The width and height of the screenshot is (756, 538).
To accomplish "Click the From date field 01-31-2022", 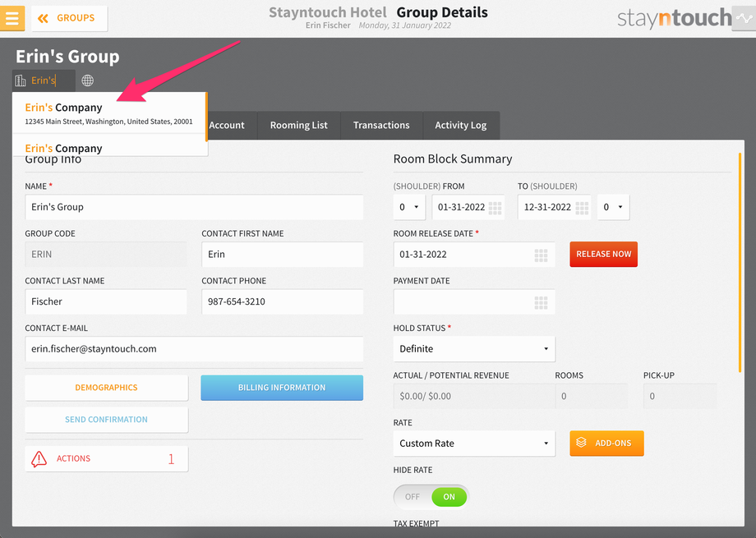I will tap(468, 207).
